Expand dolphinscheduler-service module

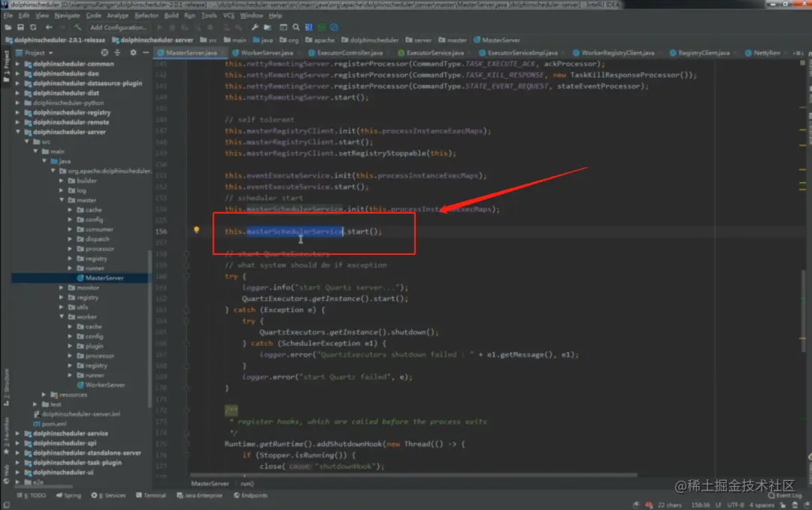pos(17,433)
